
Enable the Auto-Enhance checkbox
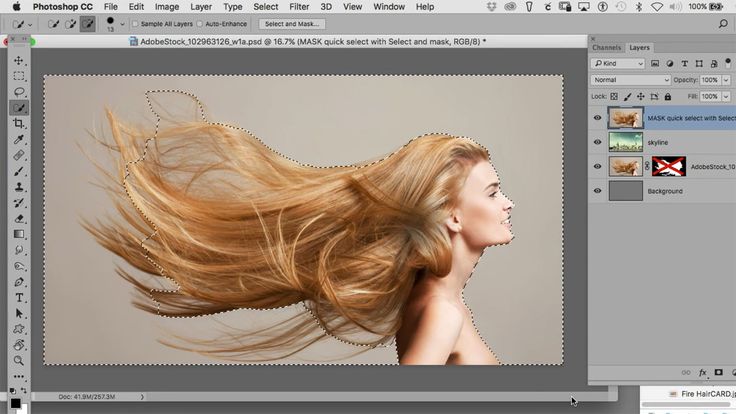tap(200, 23)
